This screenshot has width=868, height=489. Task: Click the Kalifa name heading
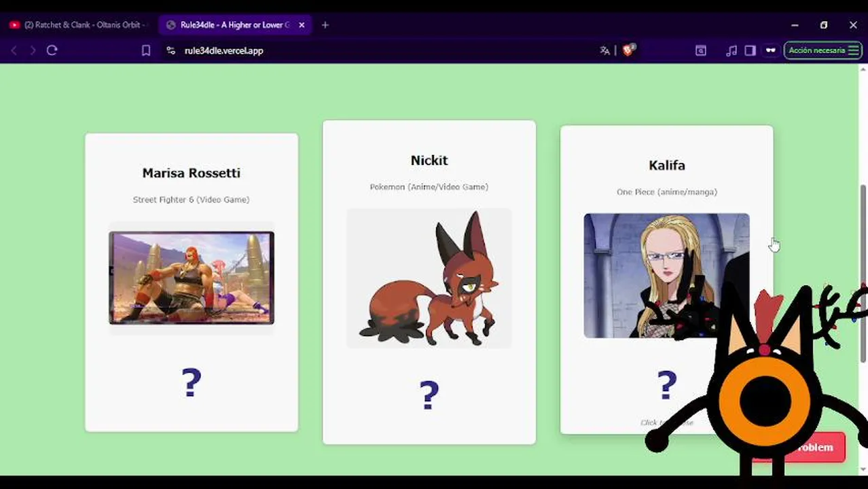[667, 165]
